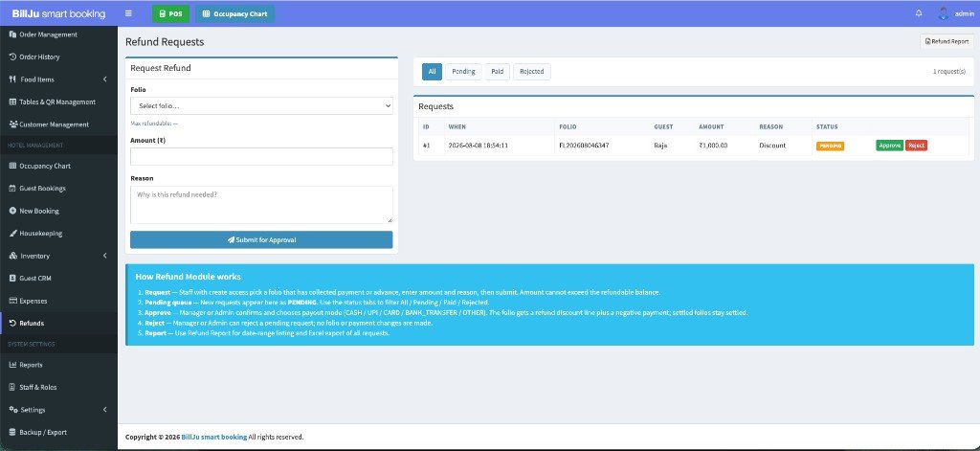
Task: Open BillJu smart booking footer link
Action: [x=213, y=437]
